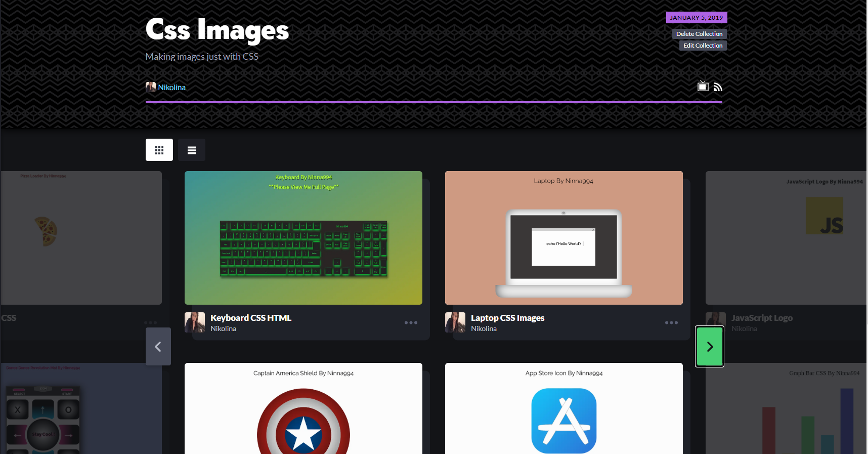Click author avatar beside JavaScript Logo

point(716,320)
